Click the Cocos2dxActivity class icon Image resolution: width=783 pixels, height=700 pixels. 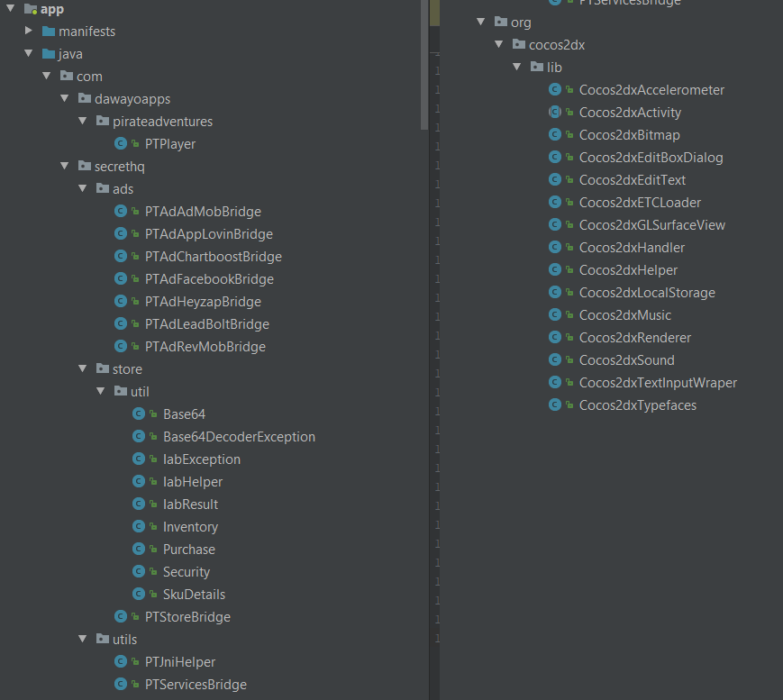tap(555, 113)
